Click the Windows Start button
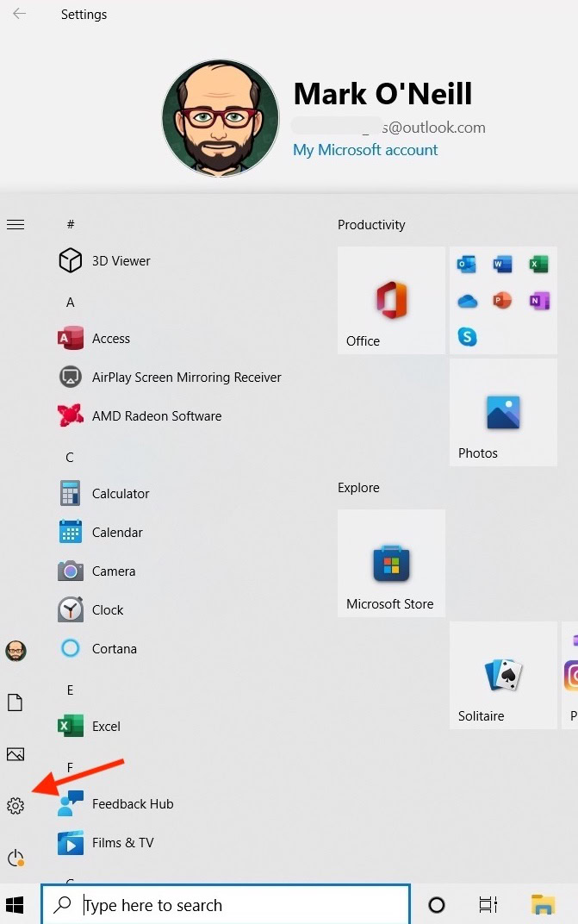Screen dimensions: 578x924 click(x=16, y=904)
